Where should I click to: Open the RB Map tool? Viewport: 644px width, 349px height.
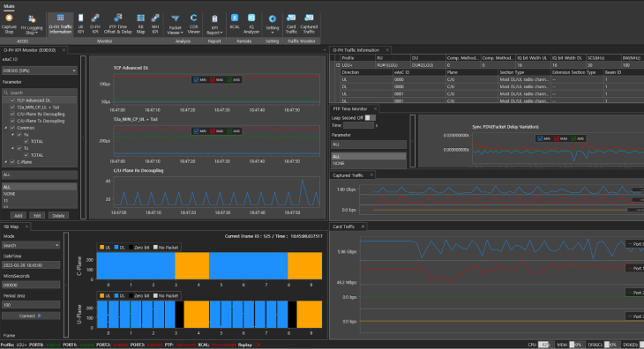click(x=140, y=24)
